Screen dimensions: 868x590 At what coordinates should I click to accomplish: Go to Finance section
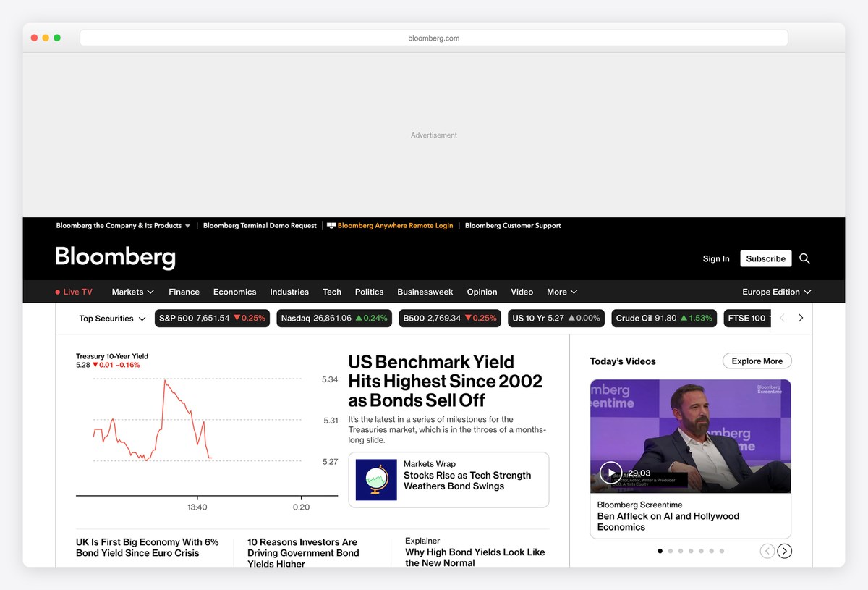click(x=184, y=292)
